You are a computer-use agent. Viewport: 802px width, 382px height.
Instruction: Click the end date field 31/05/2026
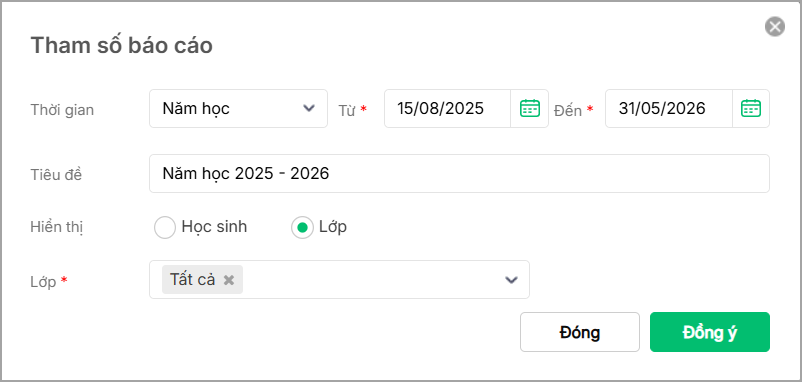click(x=669, y=108)
